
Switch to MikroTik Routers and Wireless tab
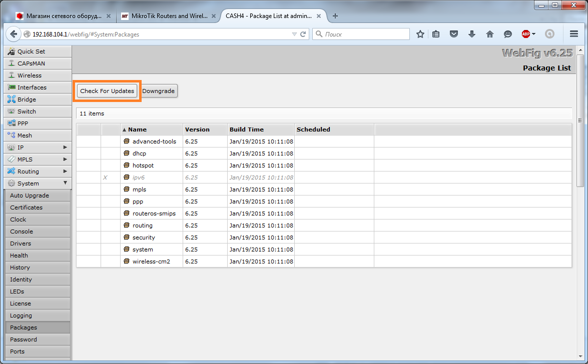(x=165, y=16)
